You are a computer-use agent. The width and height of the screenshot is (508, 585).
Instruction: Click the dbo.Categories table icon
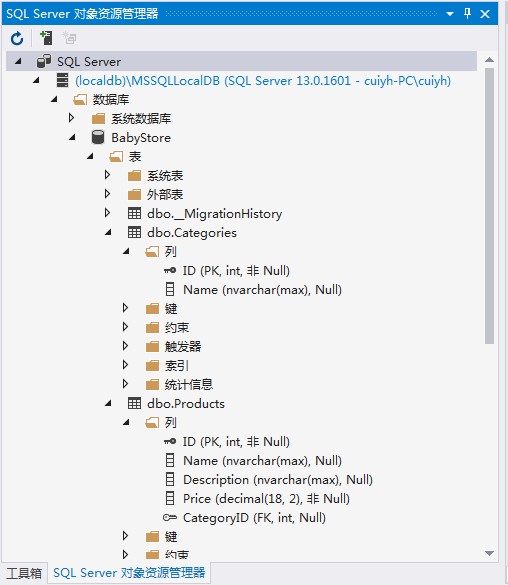pos(134,232)
